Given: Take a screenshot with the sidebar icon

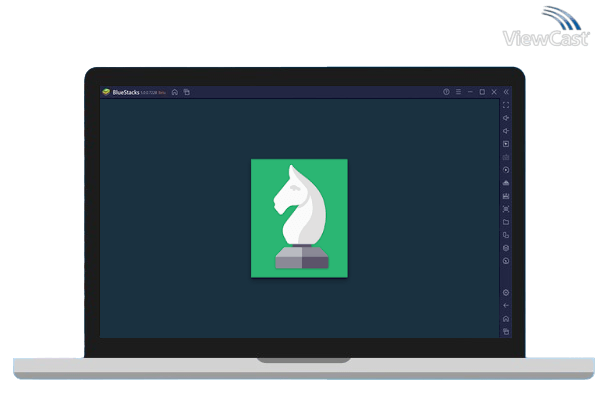Looking at the screenshot, I should pos(506,209).
